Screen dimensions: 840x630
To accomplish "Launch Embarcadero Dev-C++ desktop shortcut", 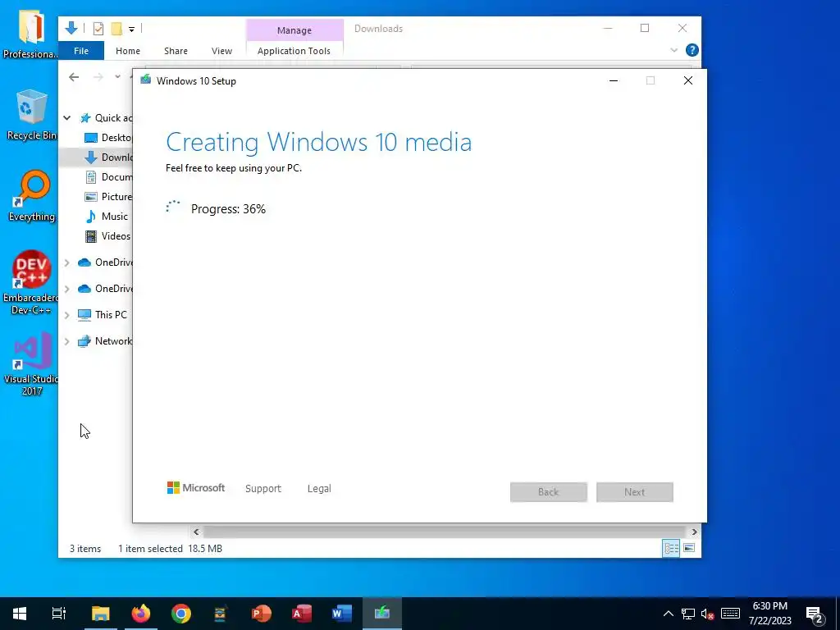I will (31, 282).
